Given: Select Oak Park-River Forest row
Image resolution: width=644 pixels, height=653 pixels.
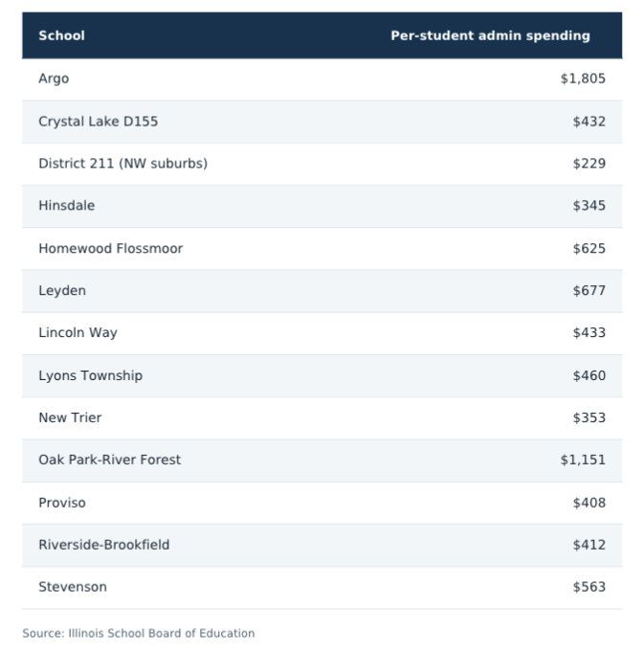Looking at the screenshot, I should tap(322, 461).
